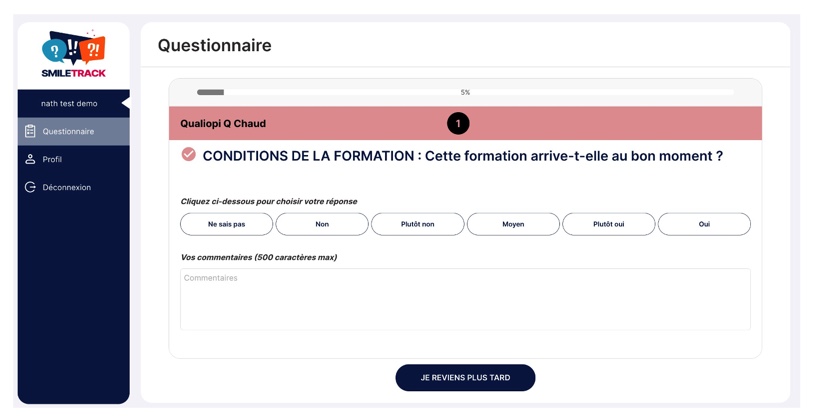
Task: Click the white arrow beside nath test demo
Action: (x=125, y=103)
